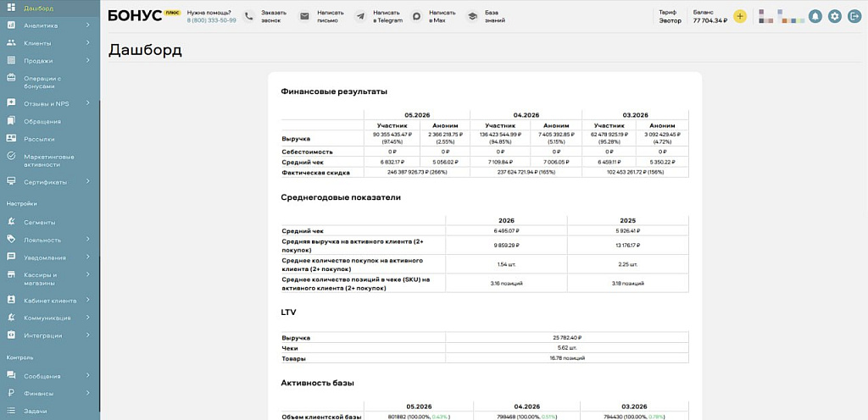Expand the Кабинет клиента chevron
The image size is (868, 420).
(x=88, y=301)
